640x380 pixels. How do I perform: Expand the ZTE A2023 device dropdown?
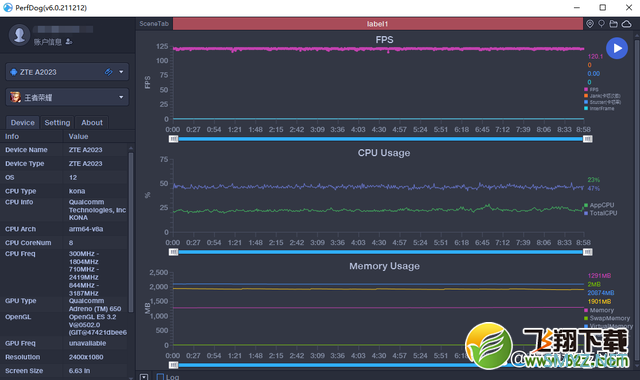tap(121, 72)
